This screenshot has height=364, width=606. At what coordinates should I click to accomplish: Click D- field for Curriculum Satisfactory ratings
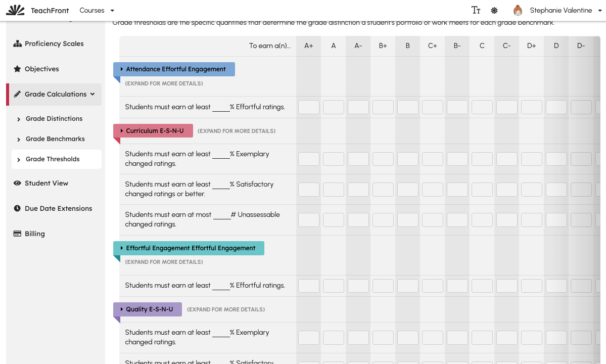(581, 190)
